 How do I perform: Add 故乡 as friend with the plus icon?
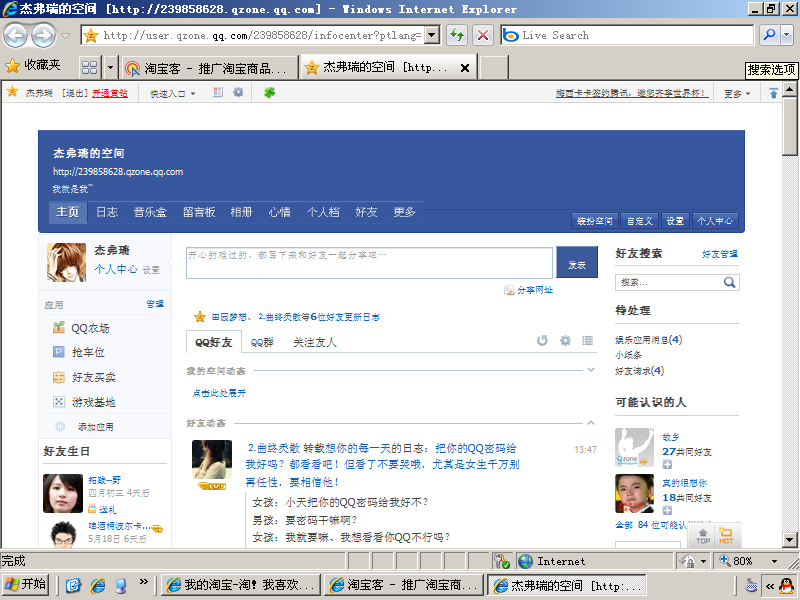click(667, 464)
